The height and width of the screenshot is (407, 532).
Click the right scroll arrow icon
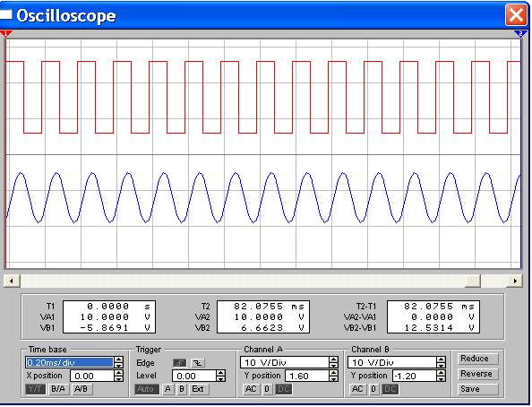pyautogui.click(x=515, y=281)
